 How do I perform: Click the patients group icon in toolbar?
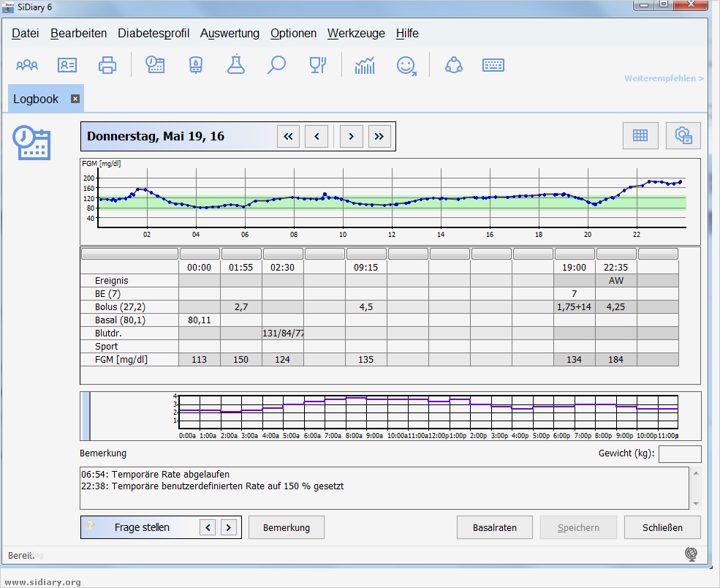(27, 65)
